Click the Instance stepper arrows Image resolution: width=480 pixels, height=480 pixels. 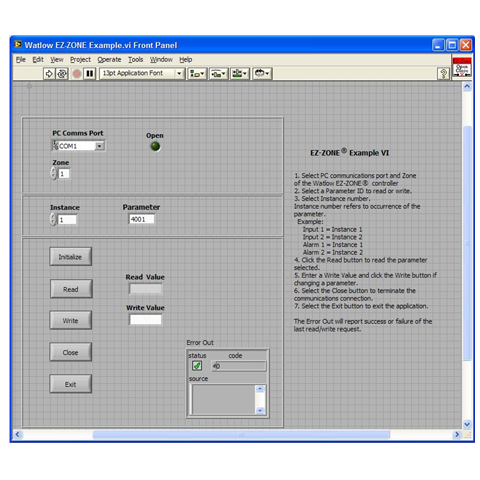click(x=53, y=219)
